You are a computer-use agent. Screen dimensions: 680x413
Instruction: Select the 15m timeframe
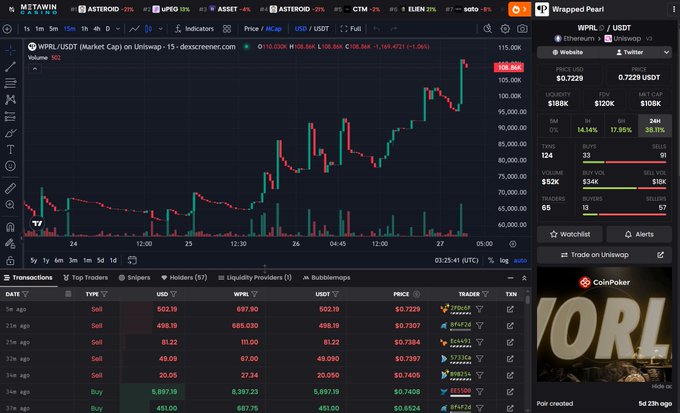[69, 29]
